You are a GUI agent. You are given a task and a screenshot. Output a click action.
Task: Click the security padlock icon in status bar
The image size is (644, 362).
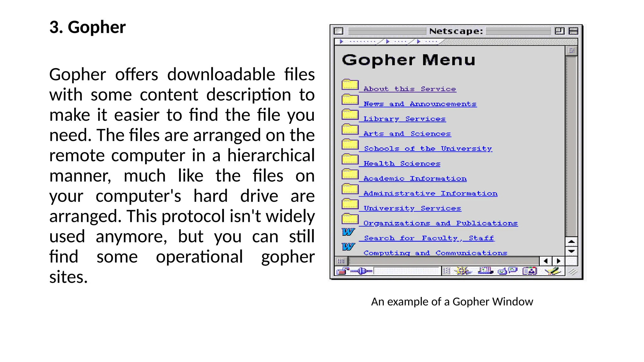[343, 271]
